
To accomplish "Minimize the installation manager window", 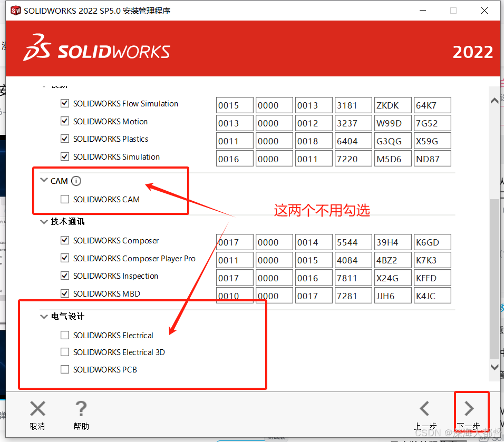I will pos(423,11).
